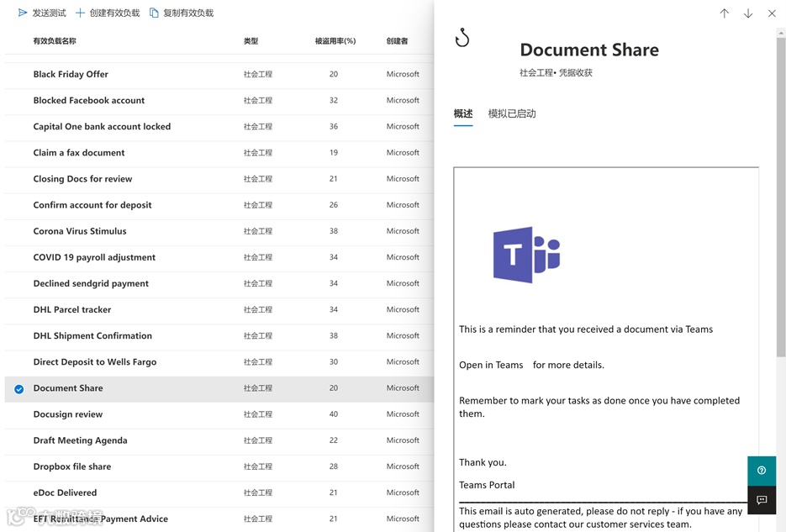This screenshot has height=532, width=786.
Task: Switch to the 模拟已启动 tab
Action: 512,113
